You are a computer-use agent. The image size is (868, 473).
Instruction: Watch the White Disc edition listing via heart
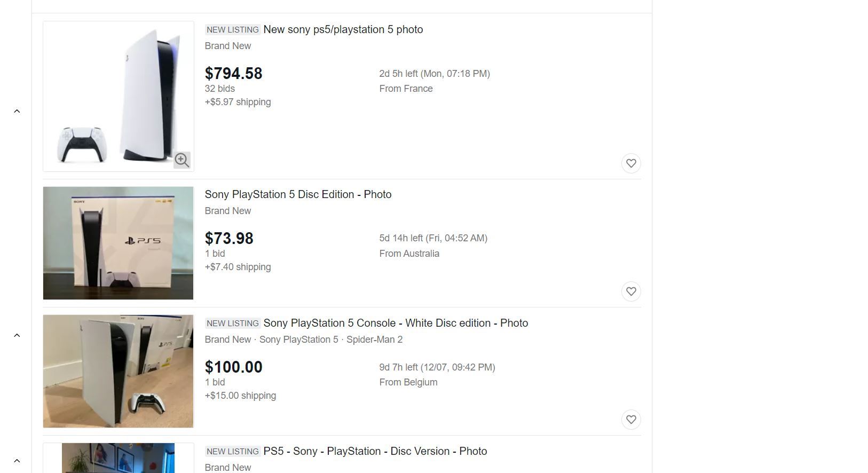(631, 420)
